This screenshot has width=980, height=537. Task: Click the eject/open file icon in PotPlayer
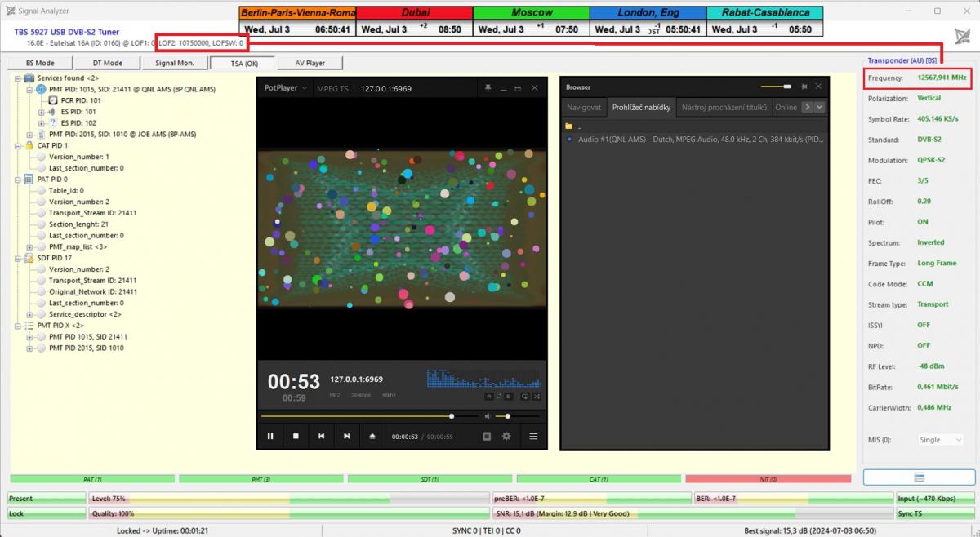372,436
